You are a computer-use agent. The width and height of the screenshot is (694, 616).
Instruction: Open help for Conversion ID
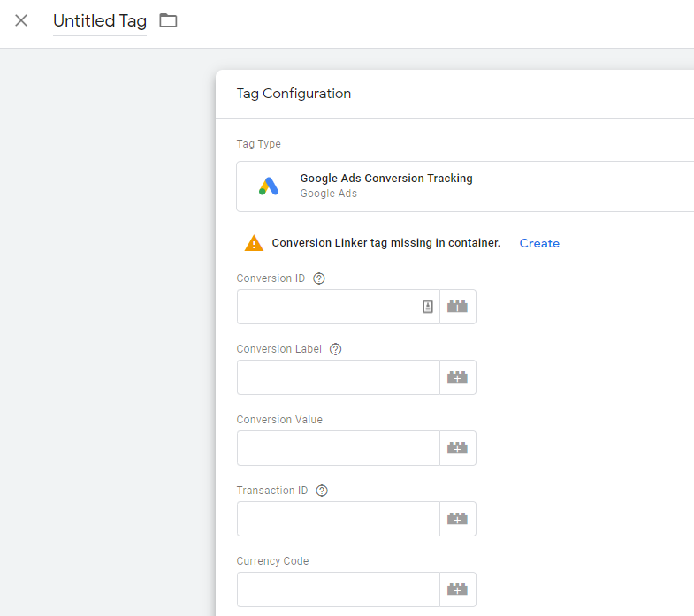318,278
